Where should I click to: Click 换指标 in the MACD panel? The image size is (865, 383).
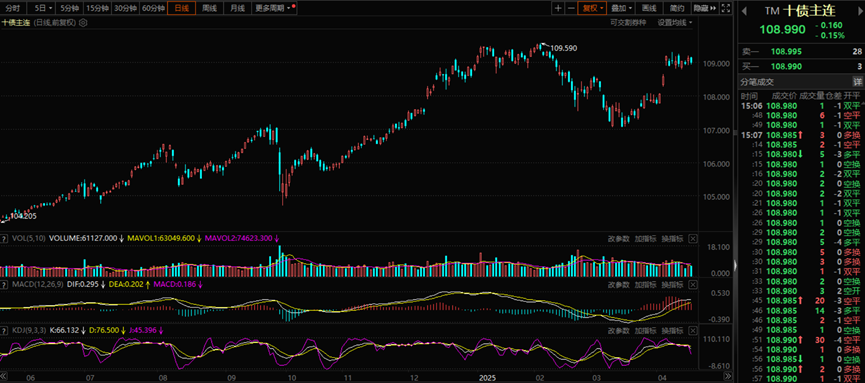pos(672,284)
